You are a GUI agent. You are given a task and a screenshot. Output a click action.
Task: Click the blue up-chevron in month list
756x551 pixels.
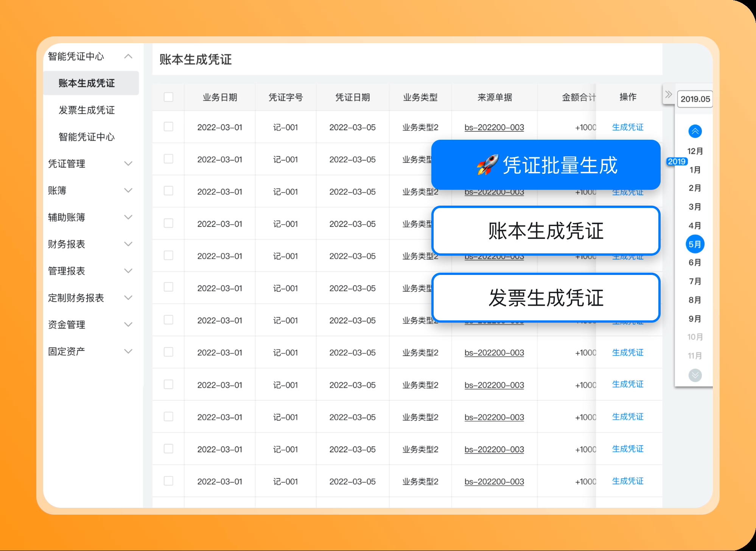tap(695, 131)
